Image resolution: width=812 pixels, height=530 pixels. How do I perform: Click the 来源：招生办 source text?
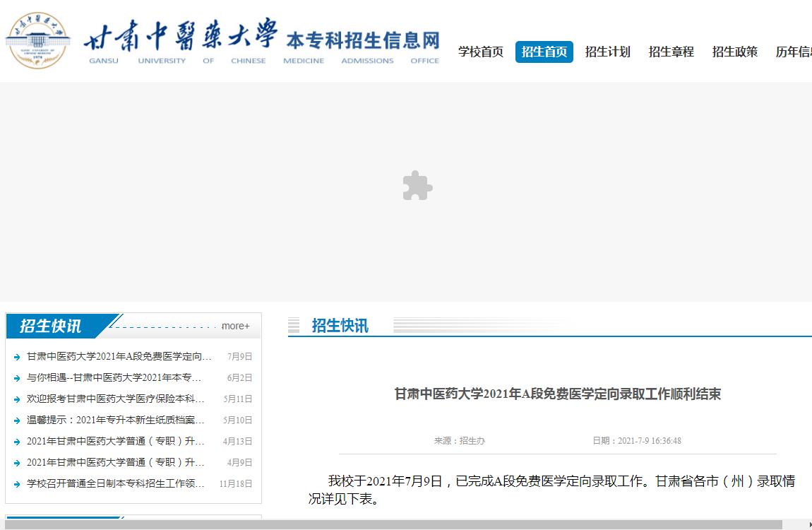pyautogui.click(x=460, y=441)
